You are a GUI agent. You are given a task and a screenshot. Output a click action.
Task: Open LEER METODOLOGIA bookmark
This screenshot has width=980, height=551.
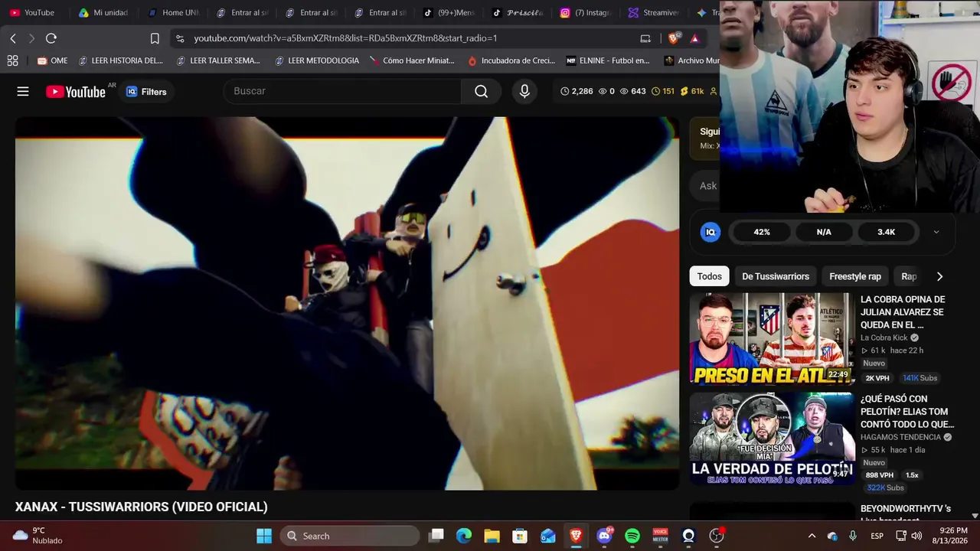pos(316,60)
